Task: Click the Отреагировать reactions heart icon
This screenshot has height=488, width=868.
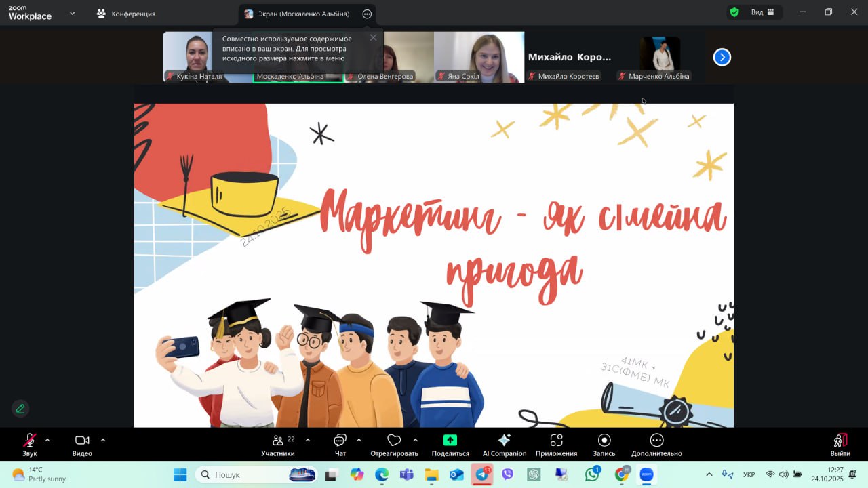Action: [x=394, y=441]
